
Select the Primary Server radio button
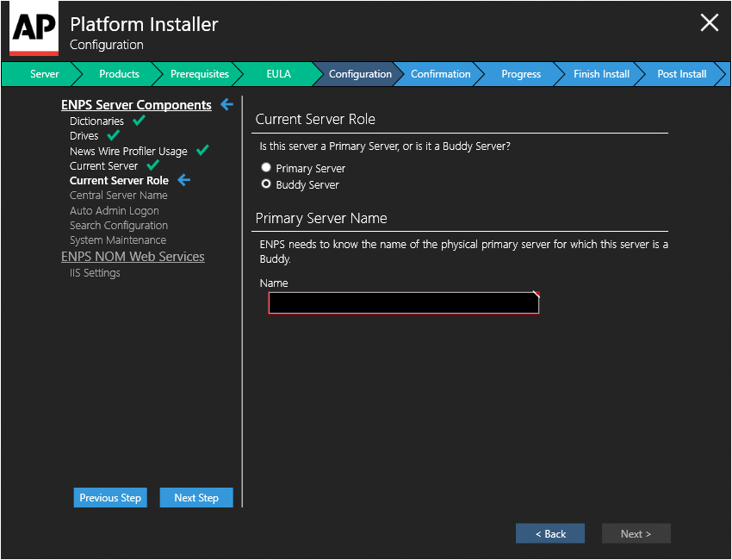(266, 167)
